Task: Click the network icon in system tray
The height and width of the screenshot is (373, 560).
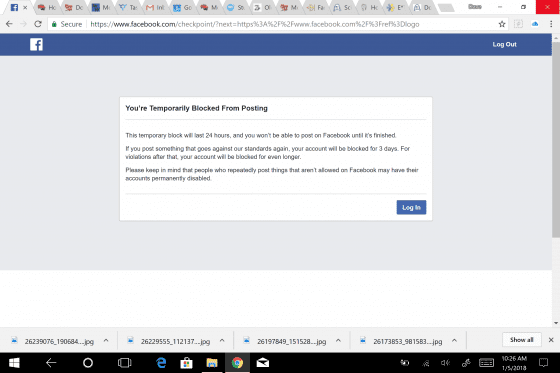Action: pyautogui.click(x=426, y=363)
